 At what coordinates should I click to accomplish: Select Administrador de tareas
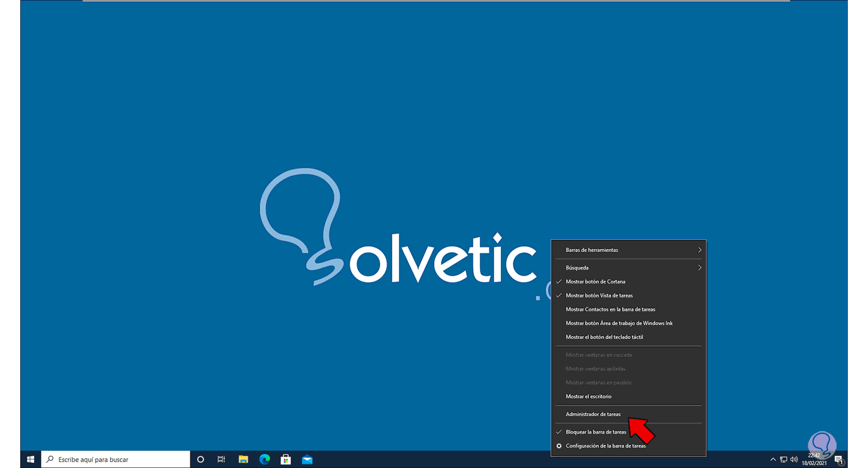[593, 414]
